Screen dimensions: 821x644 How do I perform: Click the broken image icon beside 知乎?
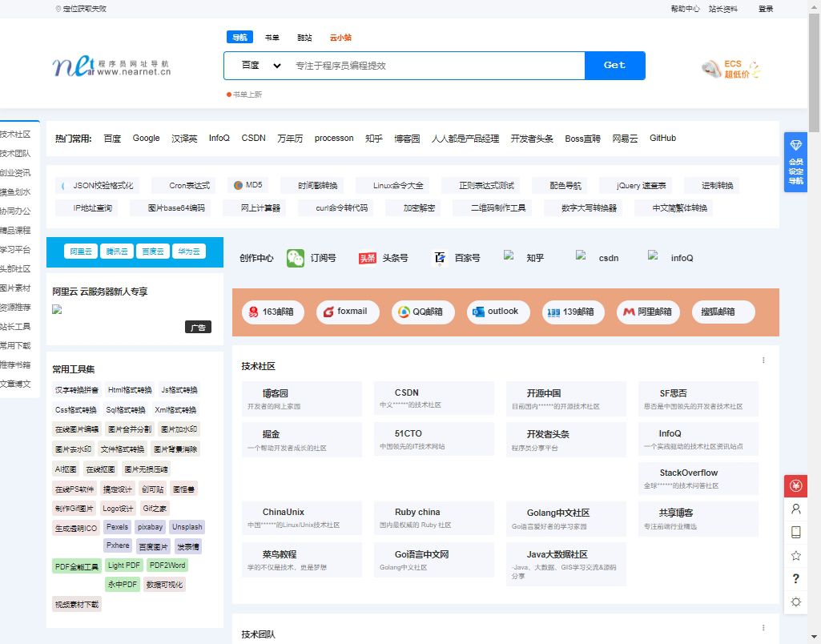click(x=509, y=256)
